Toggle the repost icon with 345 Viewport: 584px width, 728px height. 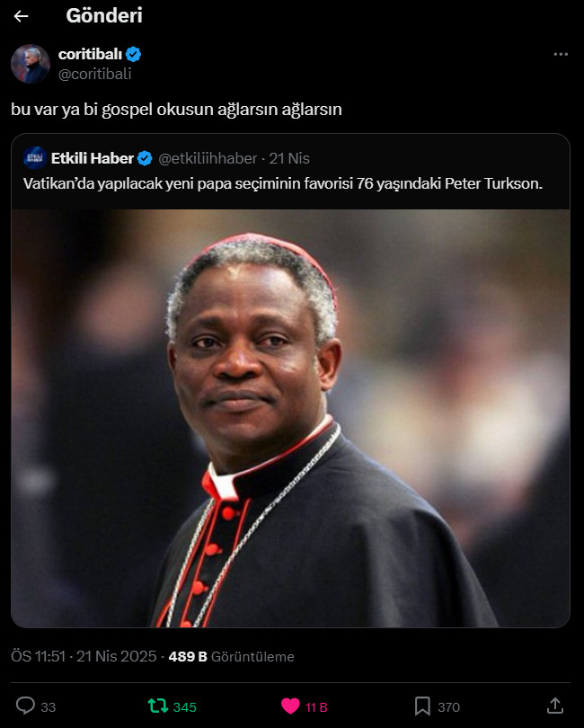[x=158, y=706]
